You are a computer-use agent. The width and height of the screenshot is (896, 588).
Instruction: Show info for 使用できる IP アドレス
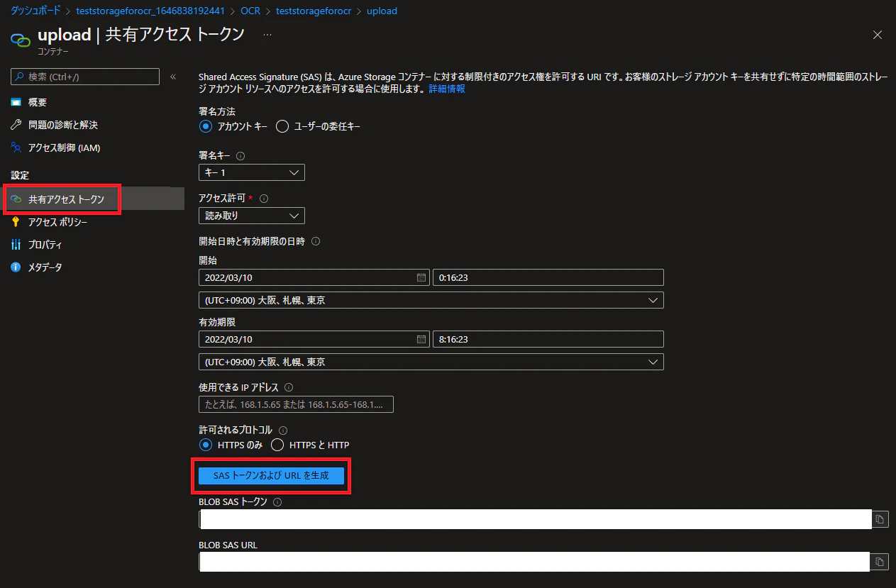pyautogui.click(x=288, y=387)
